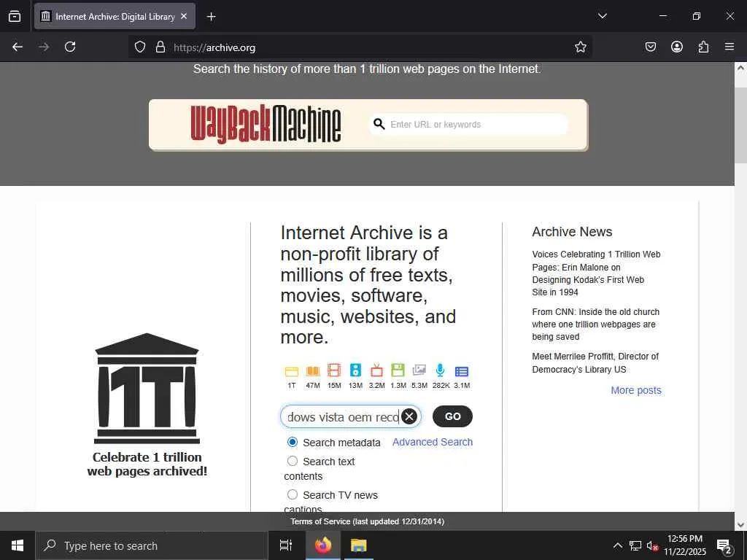Clear the search box with the X icon
Viewport: 747px width, 560px height.
pyautogui.click(x=409, y=416)
